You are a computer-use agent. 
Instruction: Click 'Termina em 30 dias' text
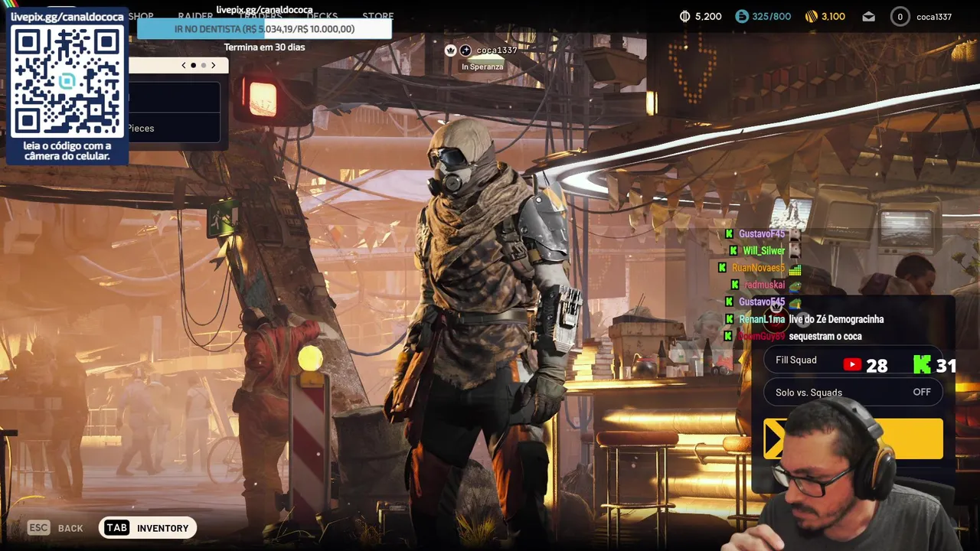(264, 47)
